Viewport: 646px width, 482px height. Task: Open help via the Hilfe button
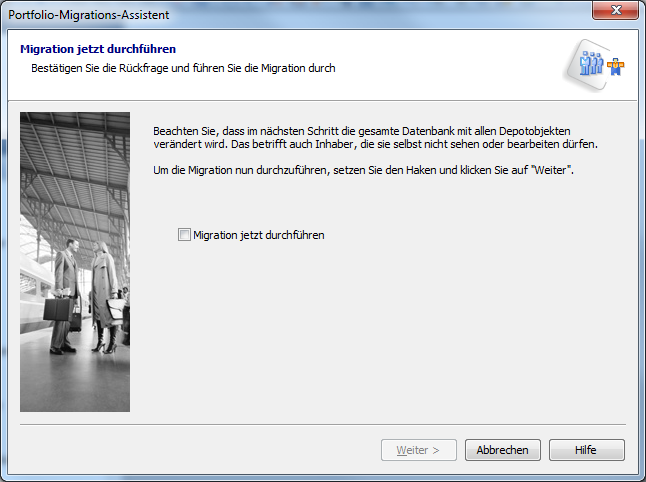click(586, 450)
